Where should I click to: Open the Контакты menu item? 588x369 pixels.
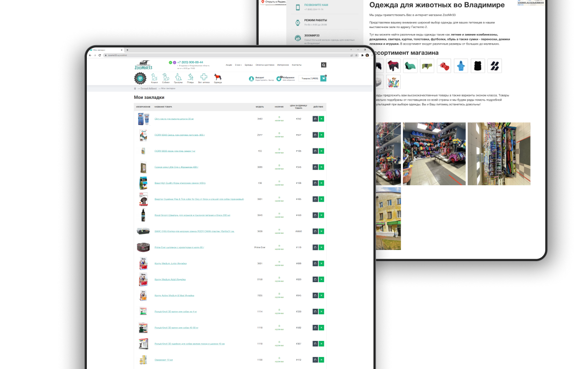(297, 65)
